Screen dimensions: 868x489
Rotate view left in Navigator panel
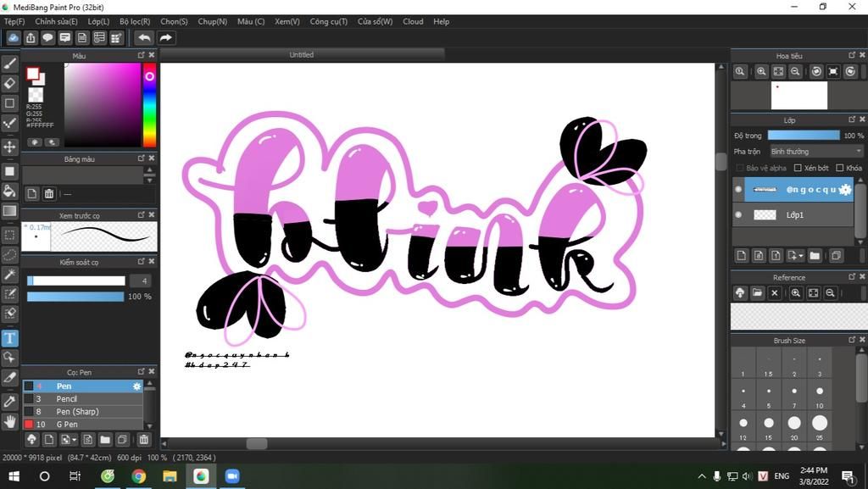tap(816, 71)
